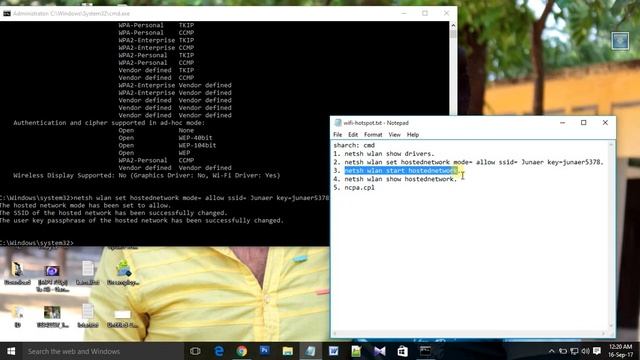
Task: Click line 1 'netsh wlan show drivers.'
Action: (x=384, y=154)
